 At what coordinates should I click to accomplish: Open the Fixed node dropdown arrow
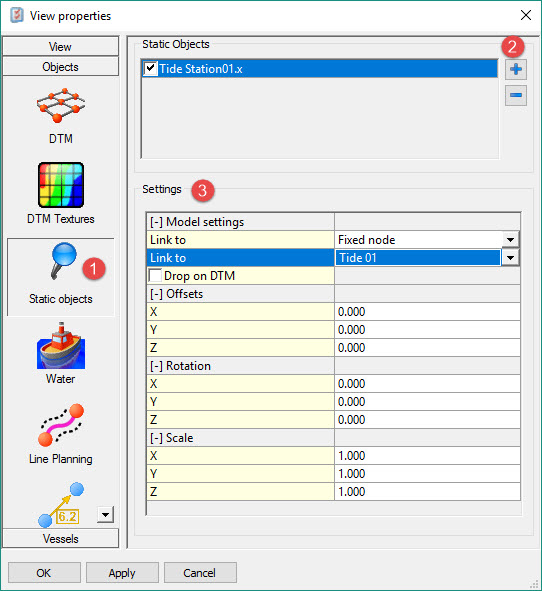coord(510,240)
